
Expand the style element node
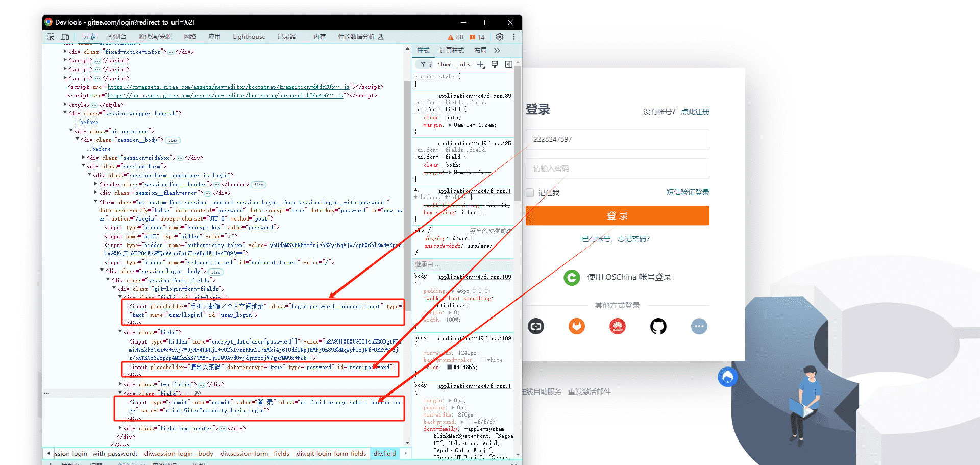coord(65,104)
